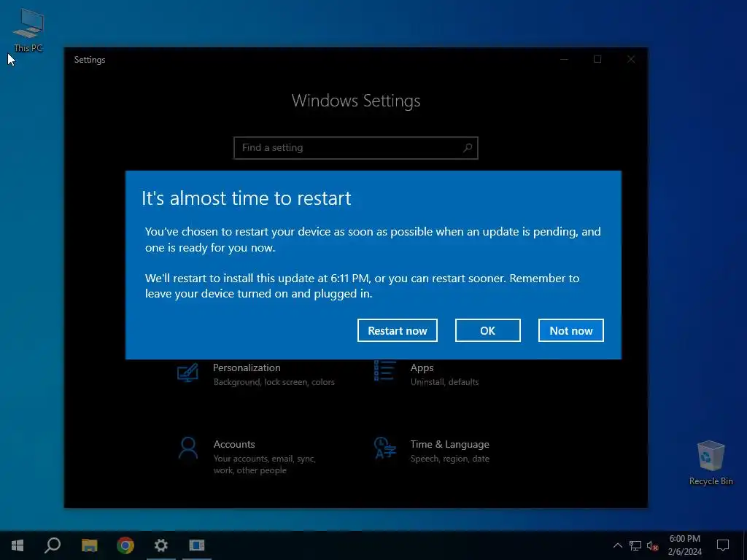The image size is (747, 560).
Task: Select the Time & Language heading
Action: pos(449,444)
